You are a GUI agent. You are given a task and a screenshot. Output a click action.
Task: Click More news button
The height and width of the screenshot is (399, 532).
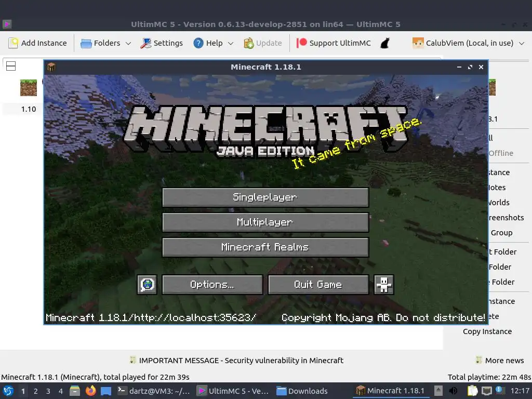500,361
